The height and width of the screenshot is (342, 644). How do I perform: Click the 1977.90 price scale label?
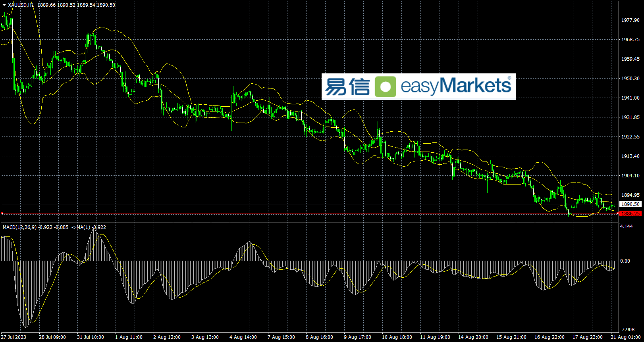point(630,20)
